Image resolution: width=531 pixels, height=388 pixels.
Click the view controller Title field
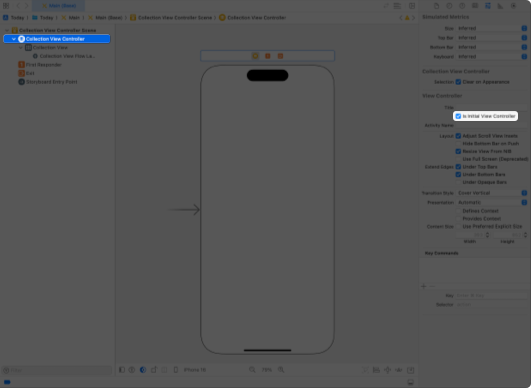[492, 107]
